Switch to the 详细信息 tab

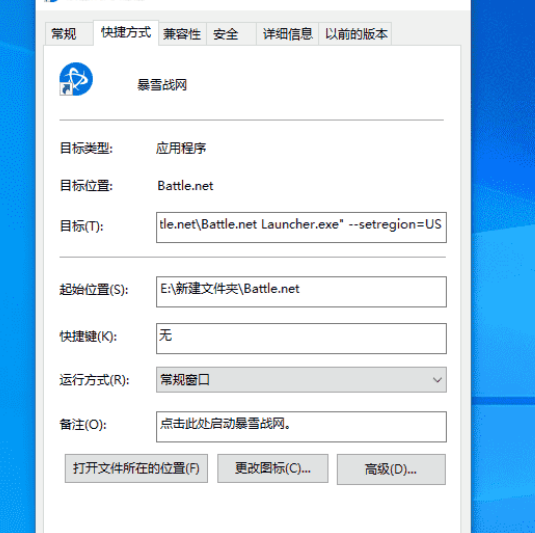coord(287,34)
